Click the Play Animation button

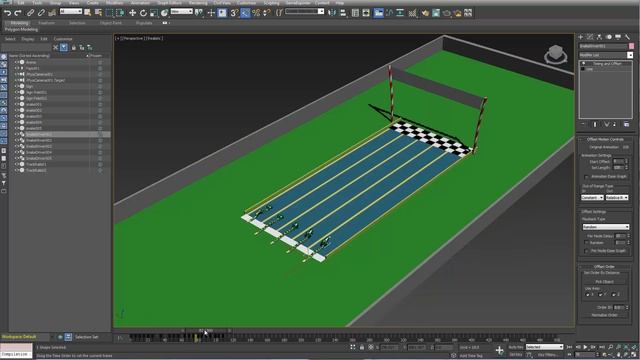pos(585,347)
